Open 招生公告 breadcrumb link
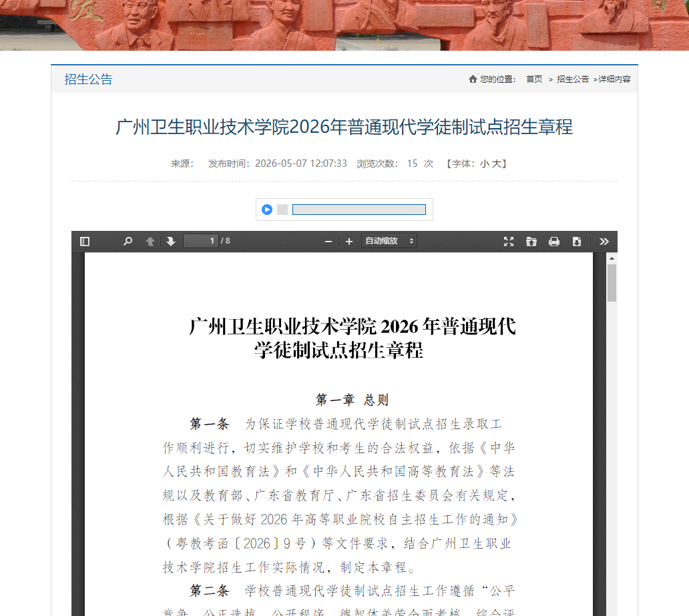 pyautogui.click(x=573, y=79)
